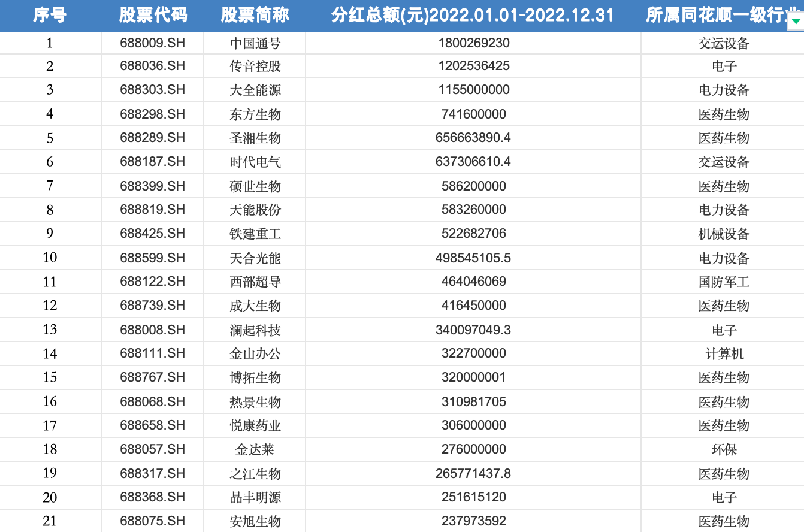The width and height of the screenshot is (804, 532).
Task: Click stock code 688368.SH
Action: coord(153,497)
